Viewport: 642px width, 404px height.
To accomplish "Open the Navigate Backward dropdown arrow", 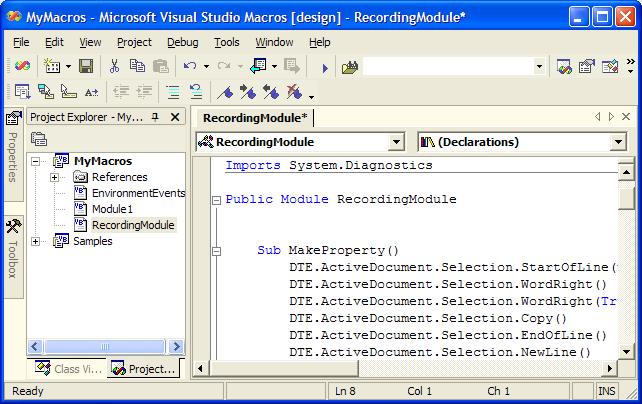I will pos(274,66).
